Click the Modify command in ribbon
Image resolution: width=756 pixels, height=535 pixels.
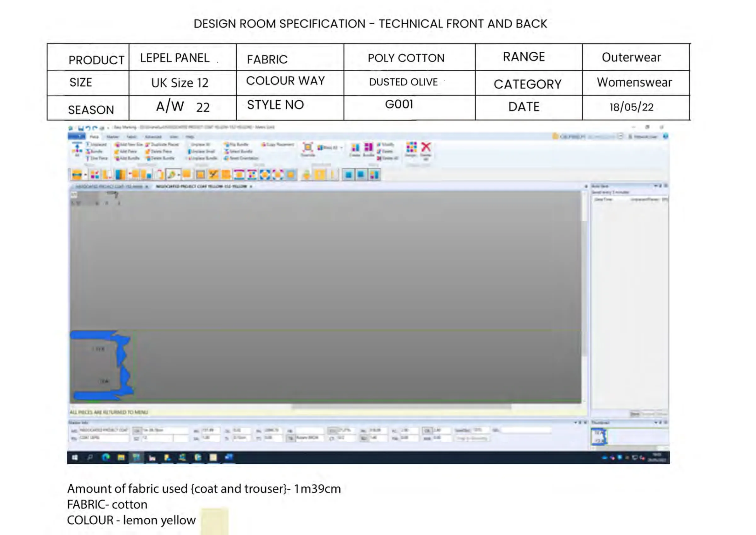click(x=385, y=144)
